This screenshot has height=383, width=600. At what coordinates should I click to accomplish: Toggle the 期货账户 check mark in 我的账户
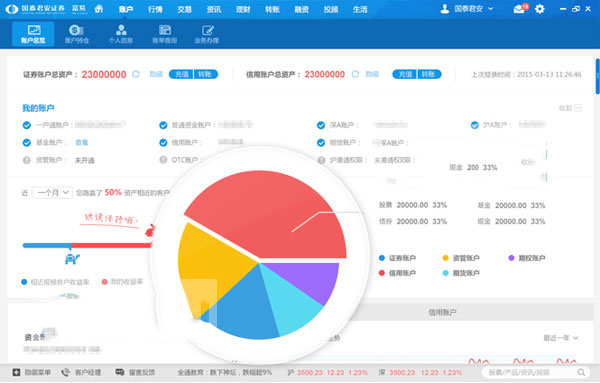click(321, 143)
